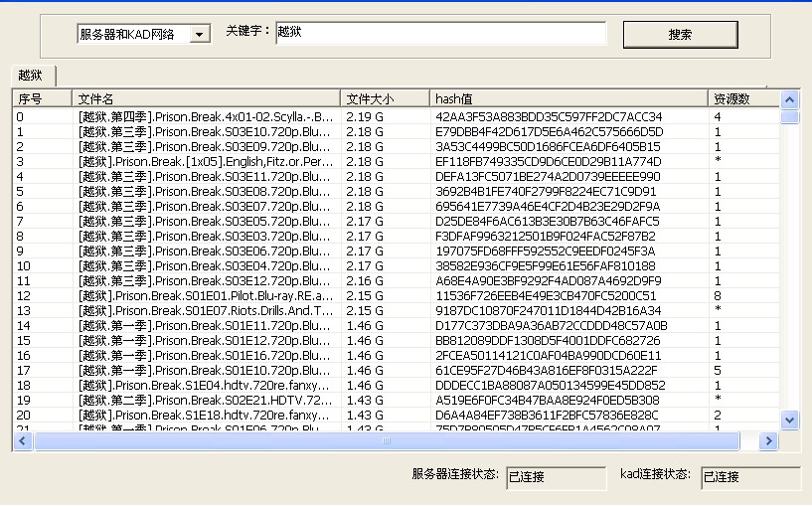Select file Prison.Break.S03E06.720p row
This screenshot has width=812, height=505.
click(x=396, y=252)
